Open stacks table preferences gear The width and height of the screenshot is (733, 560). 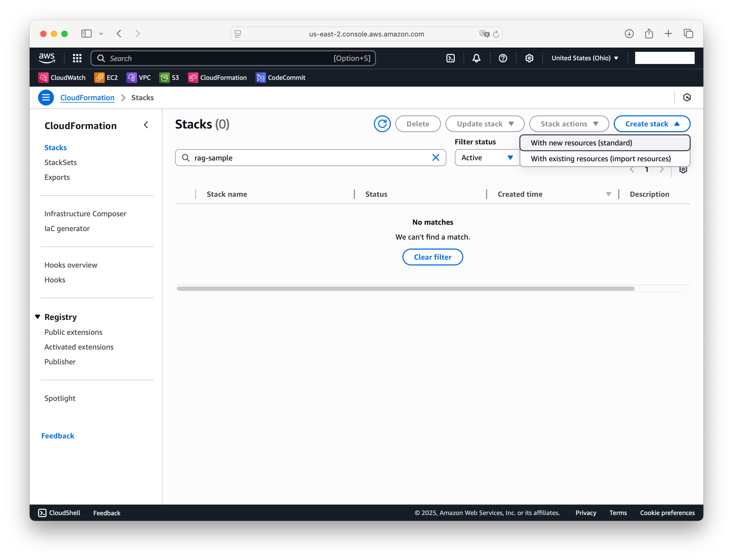(683, 170)
